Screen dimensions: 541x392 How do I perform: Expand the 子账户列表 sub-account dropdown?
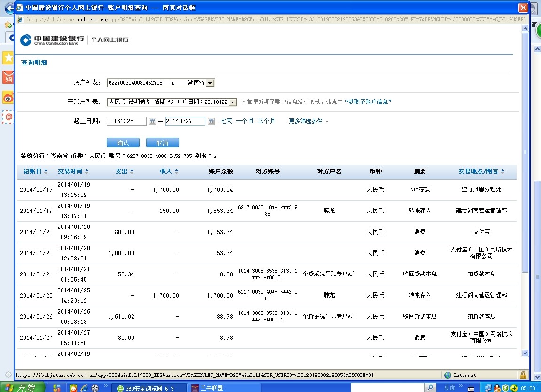click(233, 102)
